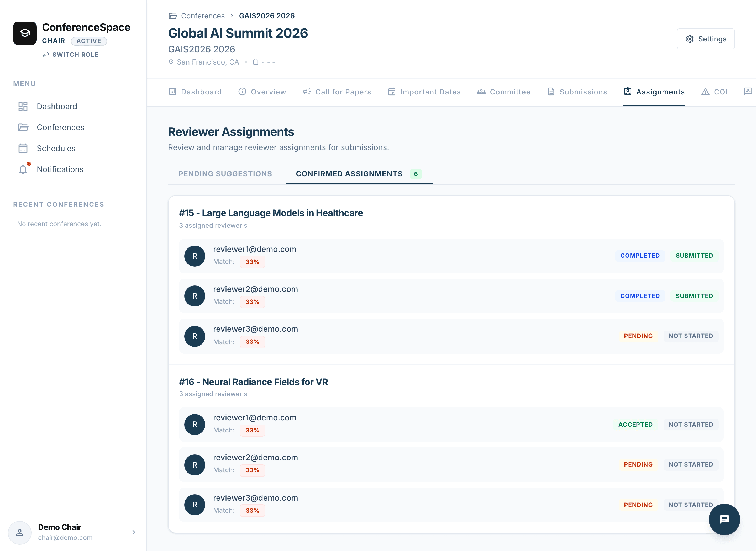Click the Committee people icon
Image resolution: width=756 pixels, height=551 pixels.
[x=481, y=92]
